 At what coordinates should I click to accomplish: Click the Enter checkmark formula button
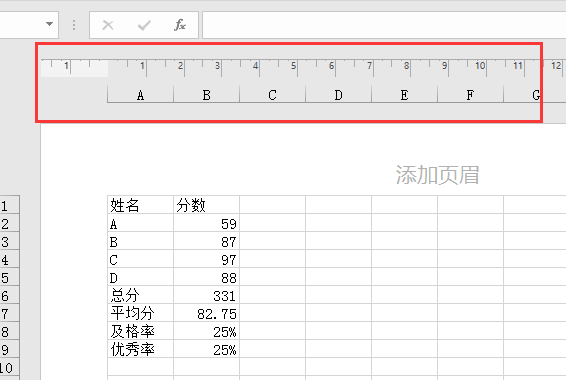pos(144,25)
